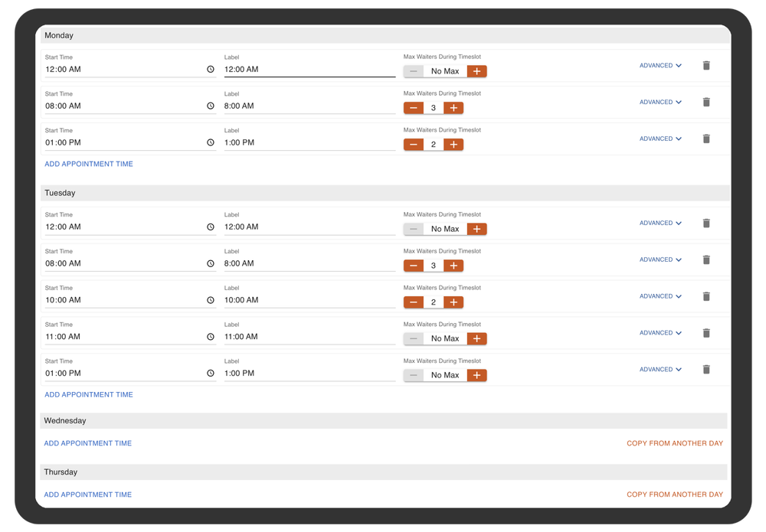Delete Monday's 12:00 AM appointment row
The image size is (766, 532).
click(706, 66)
